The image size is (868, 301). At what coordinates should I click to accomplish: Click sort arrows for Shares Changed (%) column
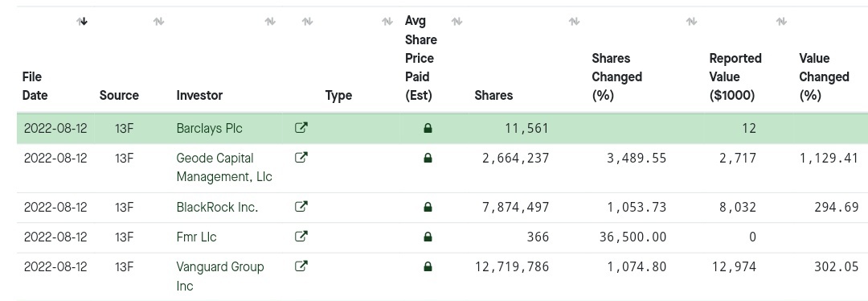click(x=691, y=22)
